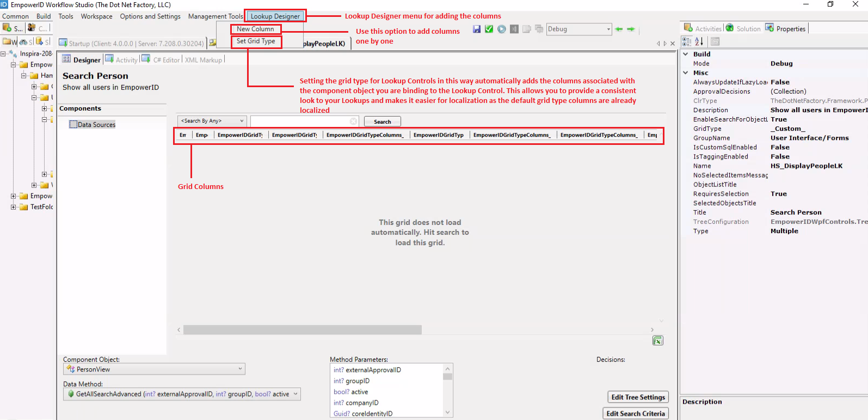Collapse the Build property category

click(686, 54)
